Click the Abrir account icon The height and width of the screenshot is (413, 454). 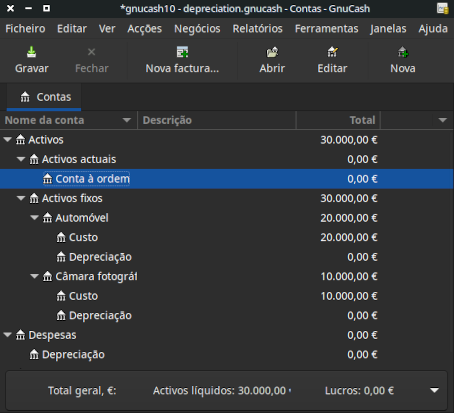click(272, 52)
